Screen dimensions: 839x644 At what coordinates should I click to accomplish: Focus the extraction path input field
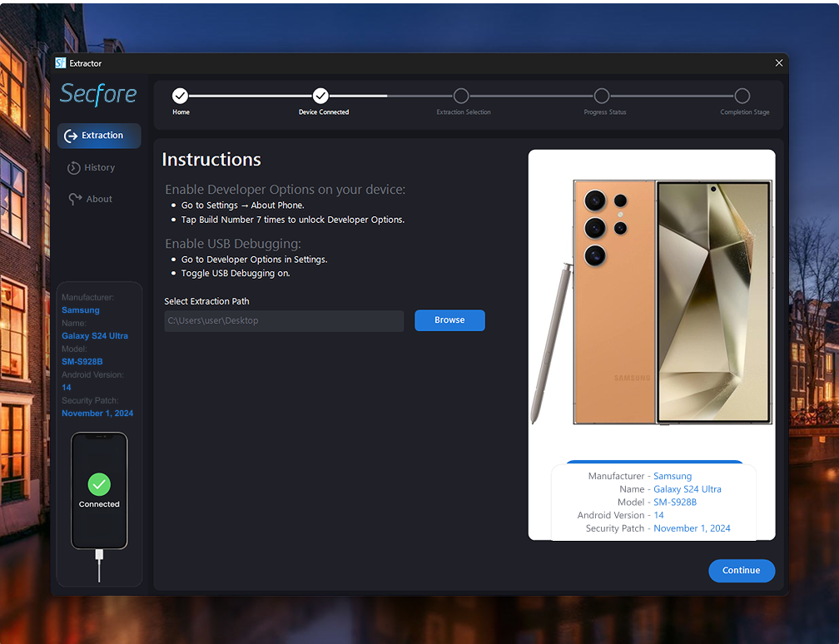point(284,321)
